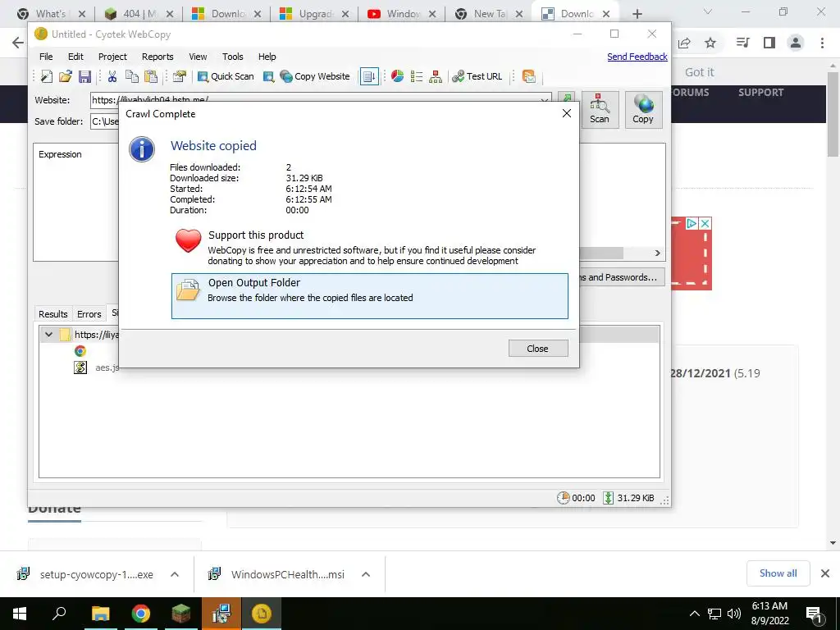840x630 pixels.
Task: Open options arrow for setup-cyowcopy download
Action: (x=174, y=574)
